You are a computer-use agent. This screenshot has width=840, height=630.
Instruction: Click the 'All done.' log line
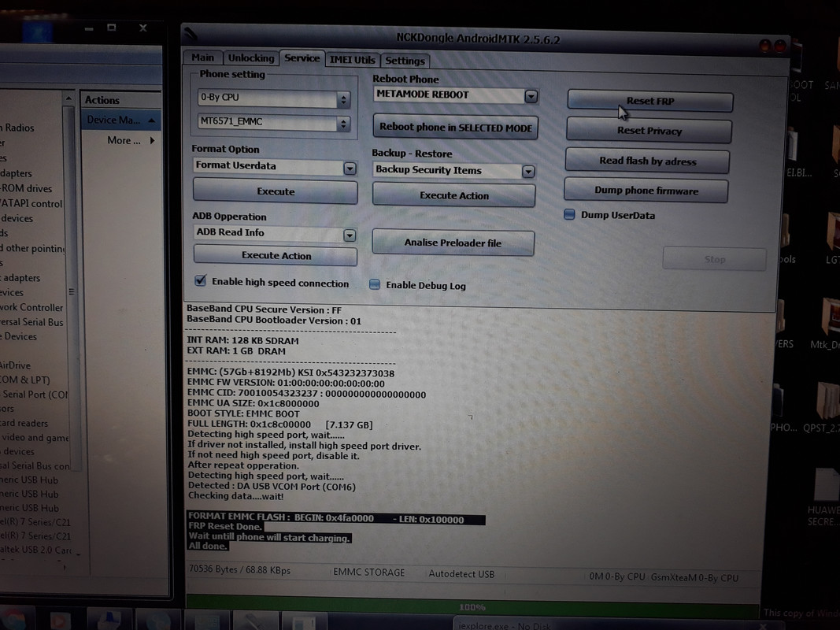pos(208,546)
